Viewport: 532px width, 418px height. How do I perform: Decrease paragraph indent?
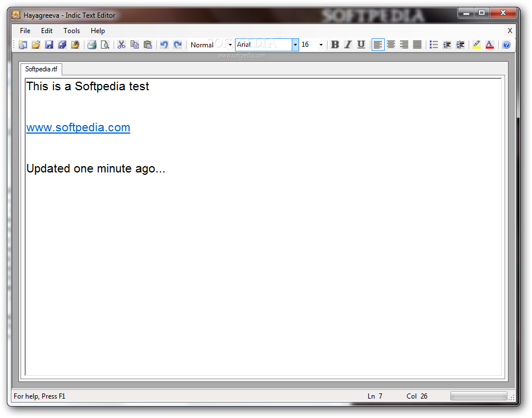(x=447, y=45)
